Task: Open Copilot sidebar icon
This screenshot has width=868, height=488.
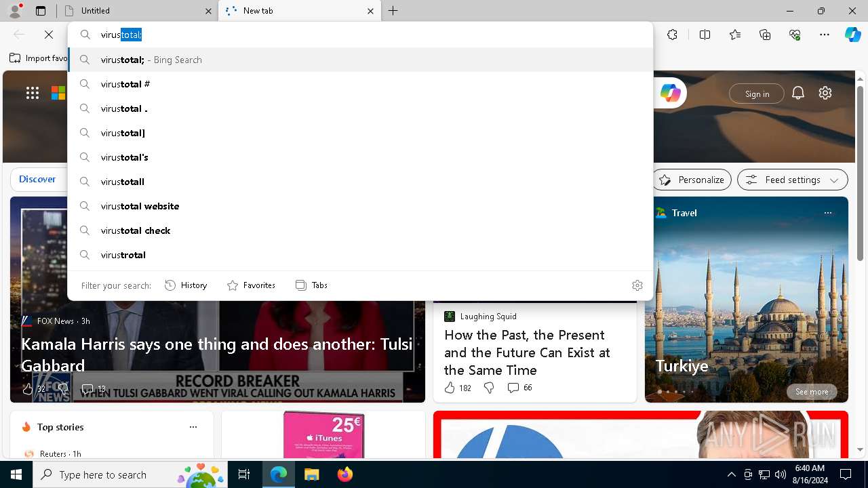Action: (852, 35)
